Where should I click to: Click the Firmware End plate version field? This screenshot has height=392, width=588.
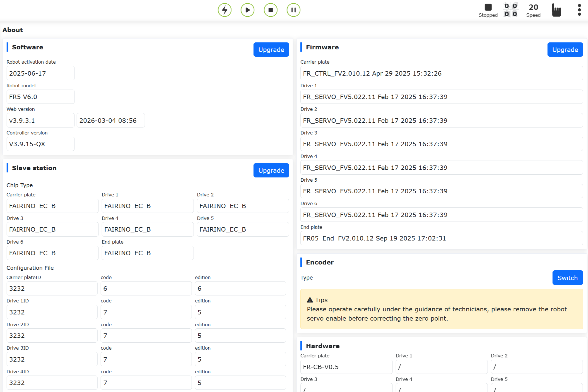(441, 238)
